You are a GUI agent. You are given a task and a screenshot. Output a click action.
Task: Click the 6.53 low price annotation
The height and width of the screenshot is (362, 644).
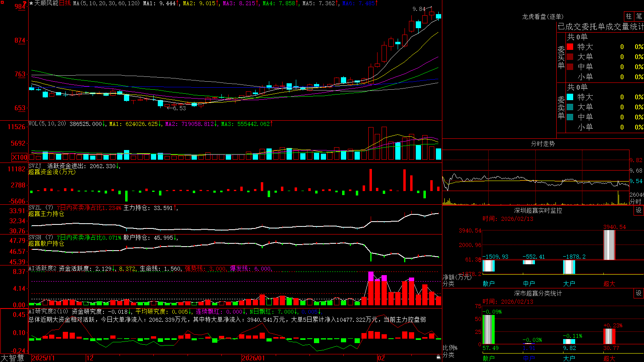point(180,108)
